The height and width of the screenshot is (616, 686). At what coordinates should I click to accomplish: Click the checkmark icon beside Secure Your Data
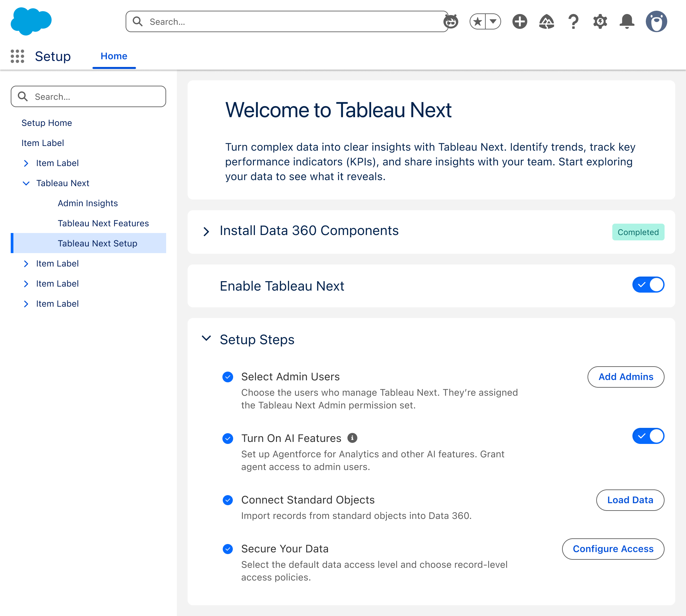pos(228,549)
